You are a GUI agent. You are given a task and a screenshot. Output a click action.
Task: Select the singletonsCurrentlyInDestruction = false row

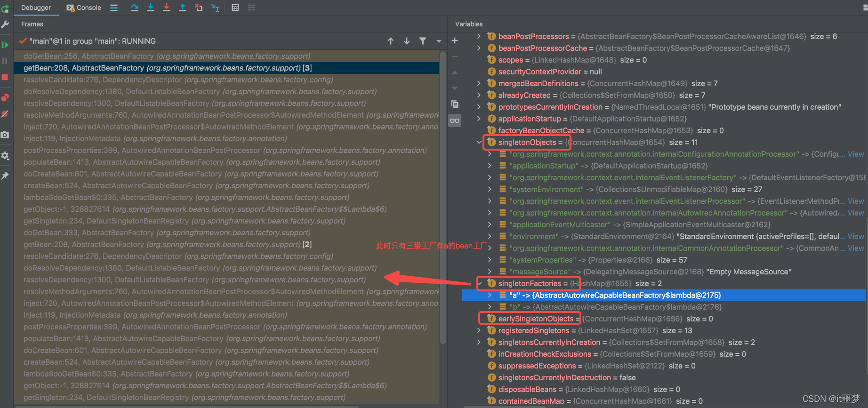pos(664,377)
